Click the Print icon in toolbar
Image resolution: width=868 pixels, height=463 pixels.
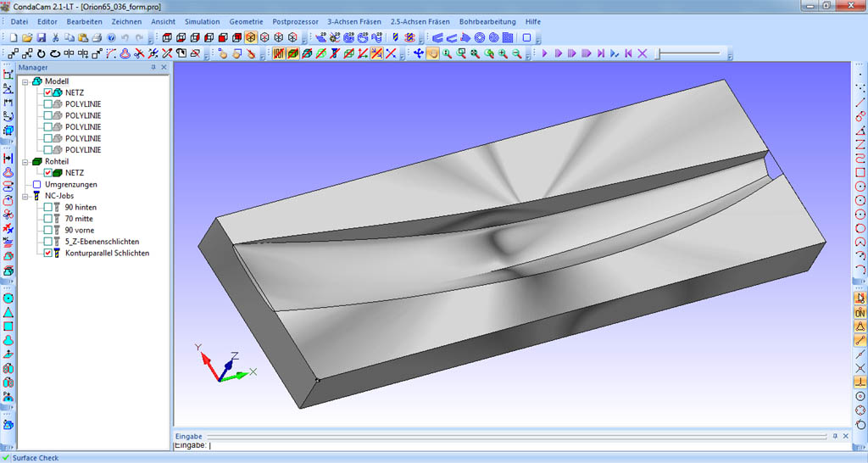click(x=96, y=38)
